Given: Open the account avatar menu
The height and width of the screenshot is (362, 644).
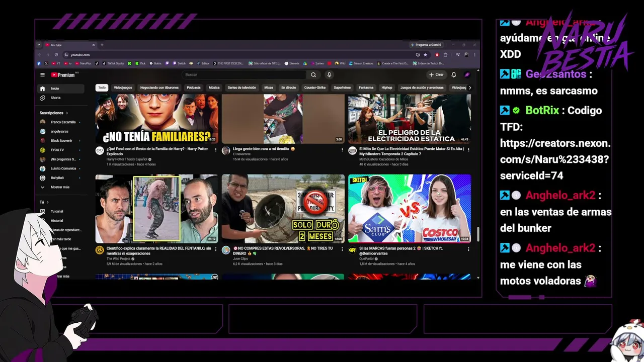Looking at the screenshot, I should coord(467,75).
